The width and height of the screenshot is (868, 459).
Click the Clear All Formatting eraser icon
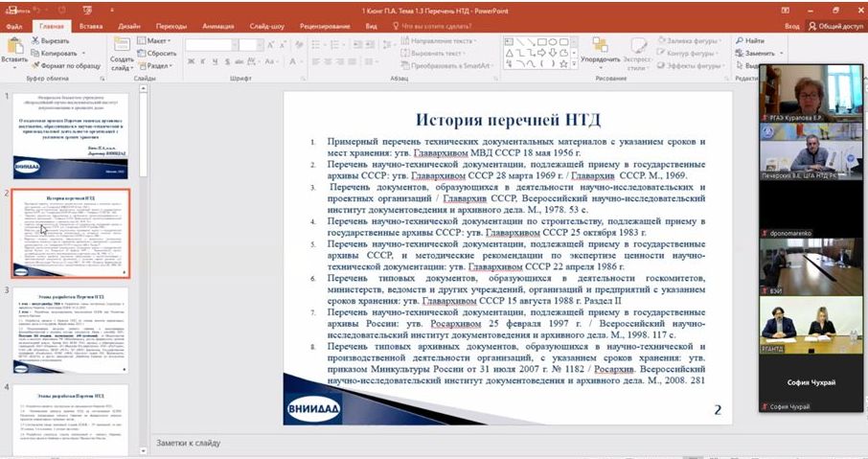pos(300,45)
